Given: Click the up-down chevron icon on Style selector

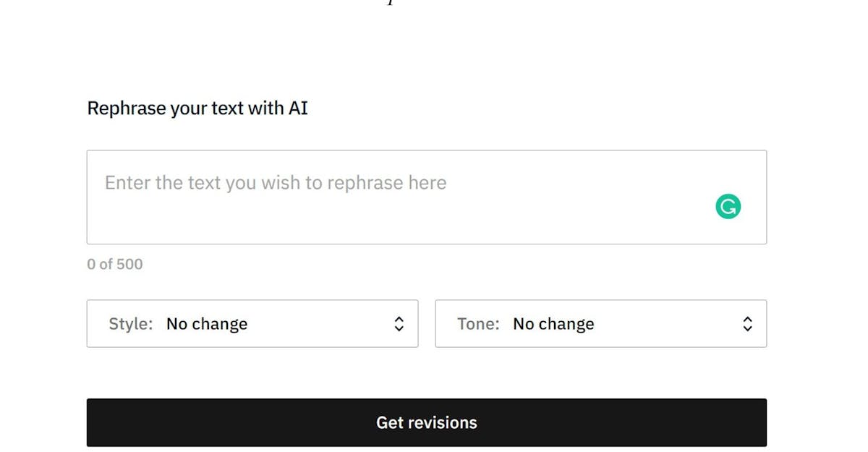Looking at the screenshot, I should point(399,324).
